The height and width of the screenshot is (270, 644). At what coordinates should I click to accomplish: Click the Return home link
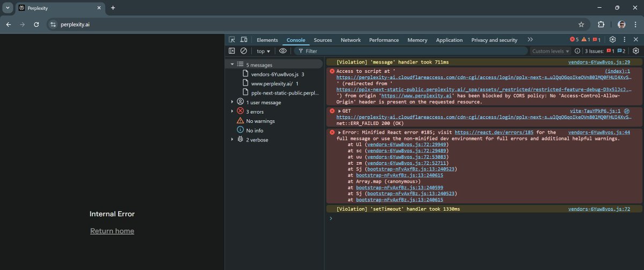[x=112, y=231]
